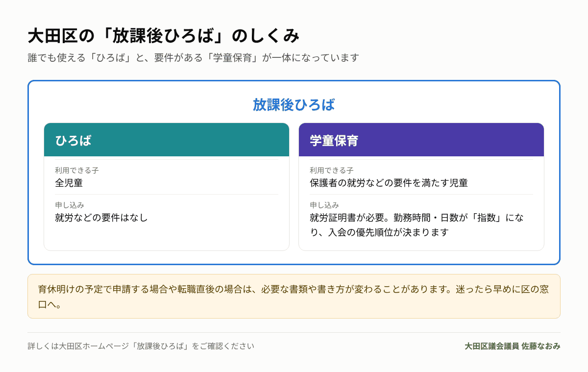
Task: Click 利用できる子 label in the 学童保育 card
Action: pyautogui.click(x=332, y=171)
